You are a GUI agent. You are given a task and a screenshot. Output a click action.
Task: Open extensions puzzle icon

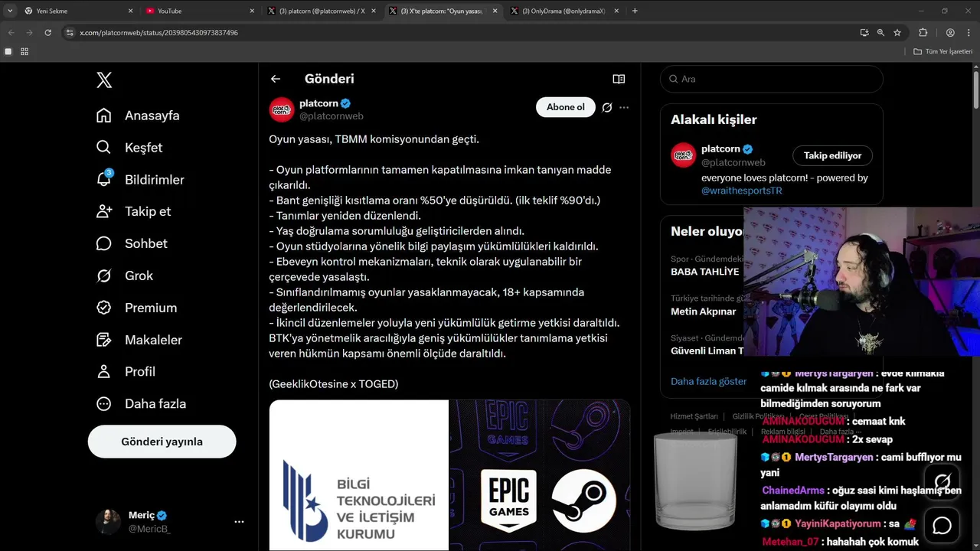point(923,33)
